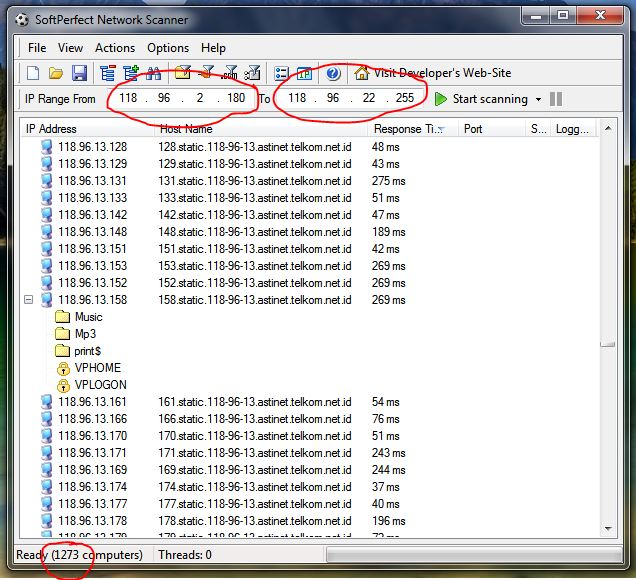636x580 pixels.
Task: Sort by the IP Address column header
Action: [88, 129]
